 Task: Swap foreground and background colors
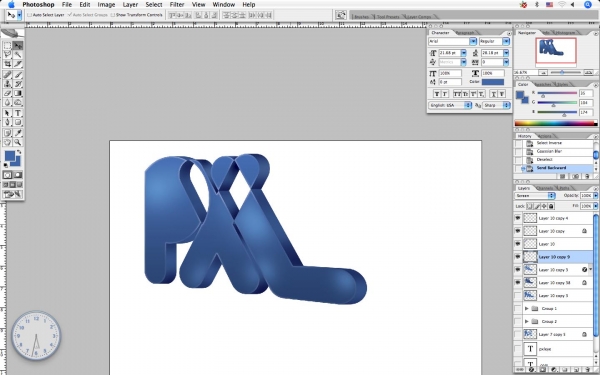coord(19,152)
